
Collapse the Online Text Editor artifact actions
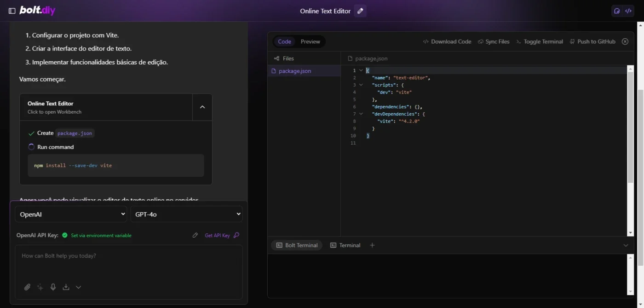tap(202, 107)
